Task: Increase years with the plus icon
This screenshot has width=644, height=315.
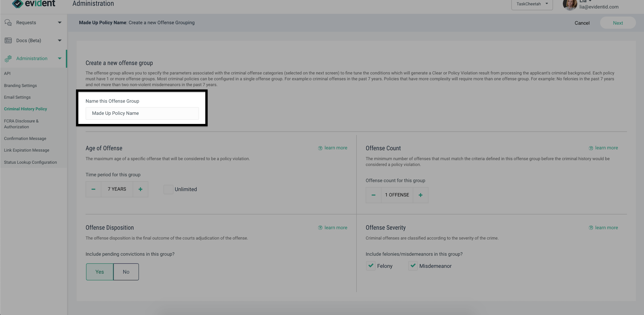Action: [x=141, y=189]
